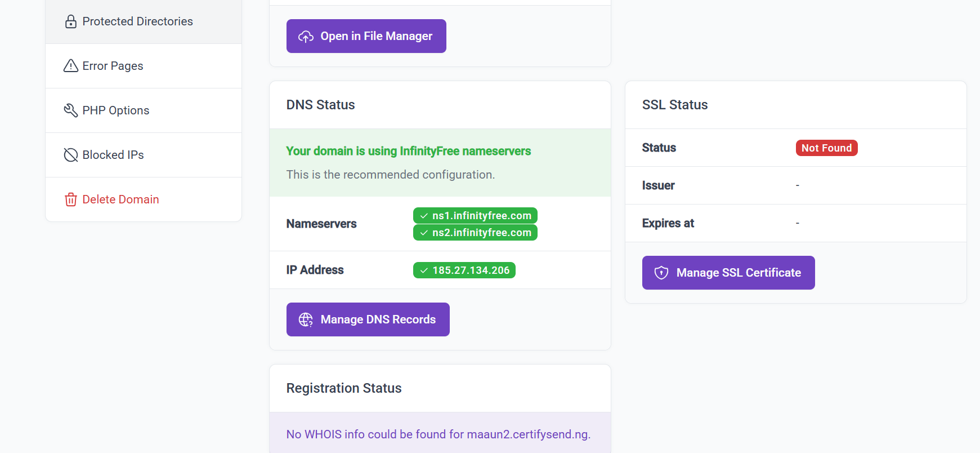Choose Delete Domain in the sidebar
980x453 pixels.
[x=120, y=199]
